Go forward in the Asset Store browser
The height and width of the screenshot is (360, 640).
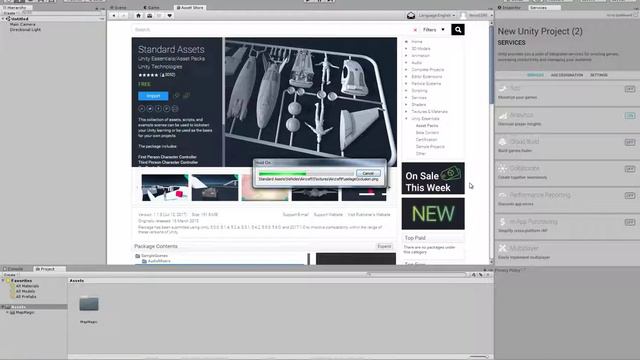124,16
